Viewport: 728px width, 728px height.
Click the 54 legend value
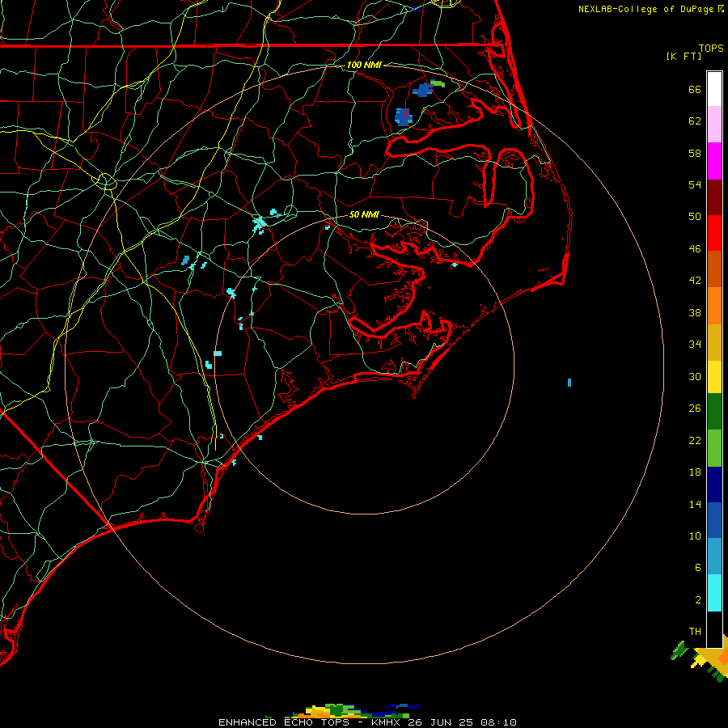tap(695, 184)
